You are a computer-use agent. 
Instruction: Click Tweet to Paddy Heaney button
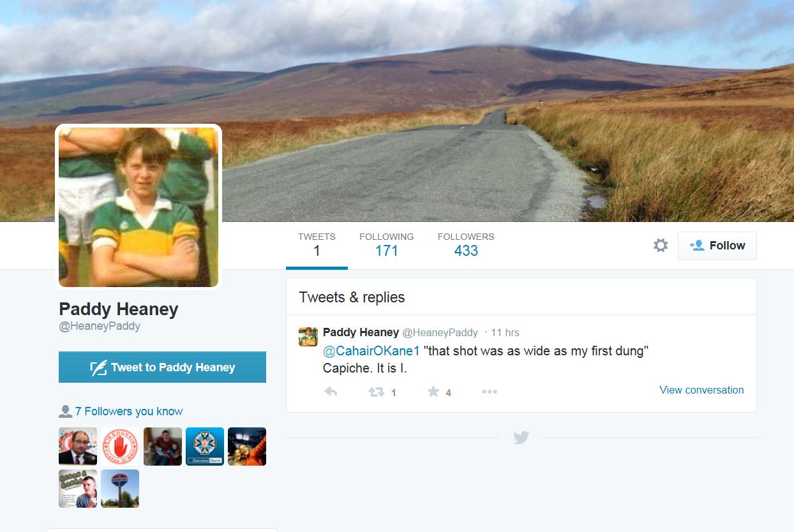click(x=162, y=367)
